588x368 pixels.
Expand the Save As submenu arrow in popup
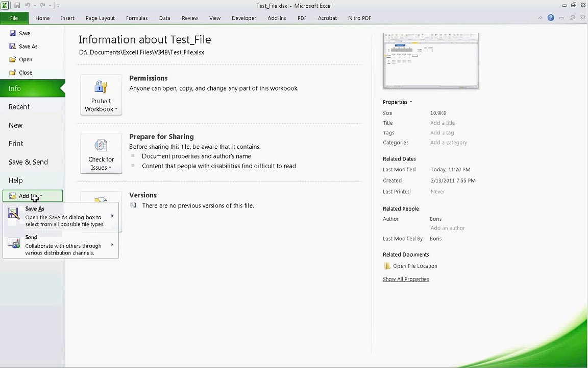pos(112,216)
